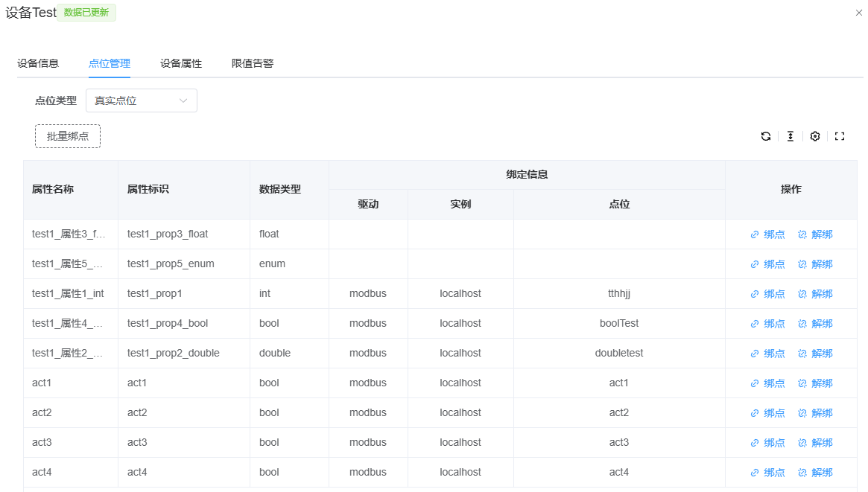Screen dimensions: 868x492
Task: Click 解绑 for test1_prop4_bool row
Action: coord(815,324)
